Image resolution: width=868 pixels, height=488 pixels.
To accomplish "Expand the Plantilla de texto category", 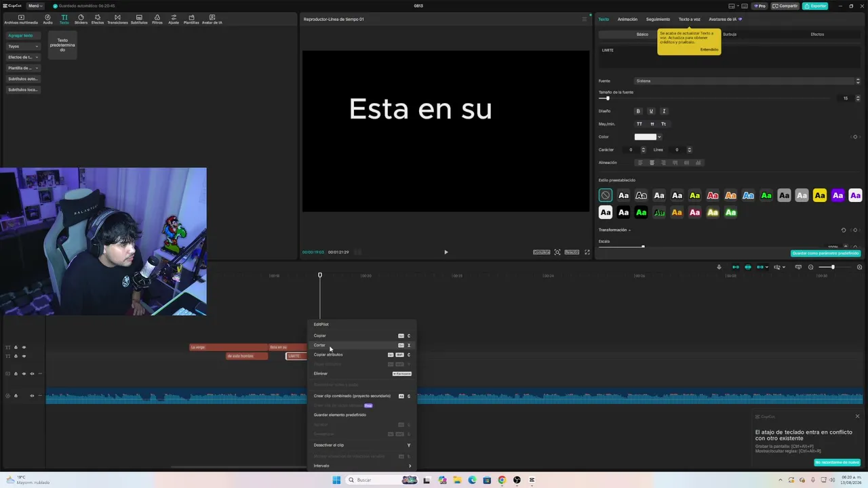I will pyautogui.click(x=23, y=68).
